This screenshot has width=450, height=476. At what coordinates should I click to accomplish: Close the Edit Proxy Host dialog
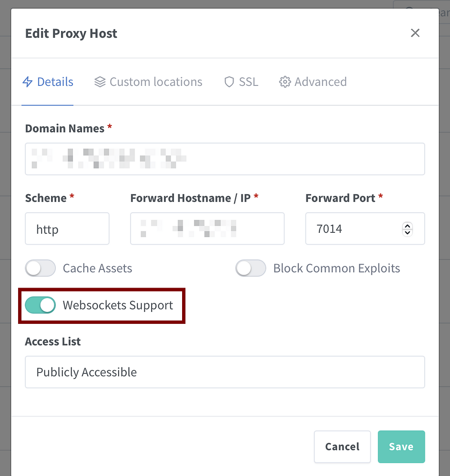(x=415, y=33)
